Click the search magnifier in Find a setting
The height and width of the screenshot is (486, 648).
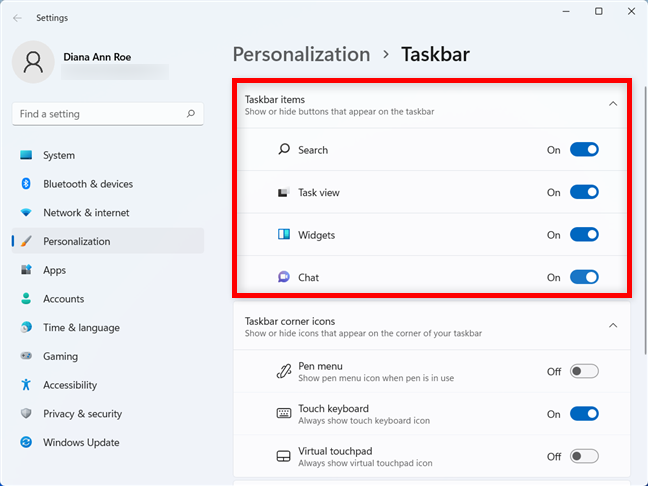coord(190,114)
